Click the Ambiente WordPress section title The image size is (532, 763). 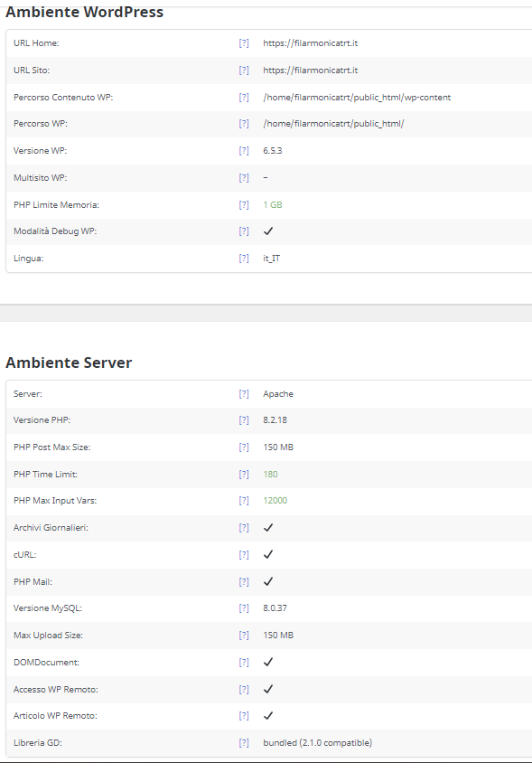84,12
